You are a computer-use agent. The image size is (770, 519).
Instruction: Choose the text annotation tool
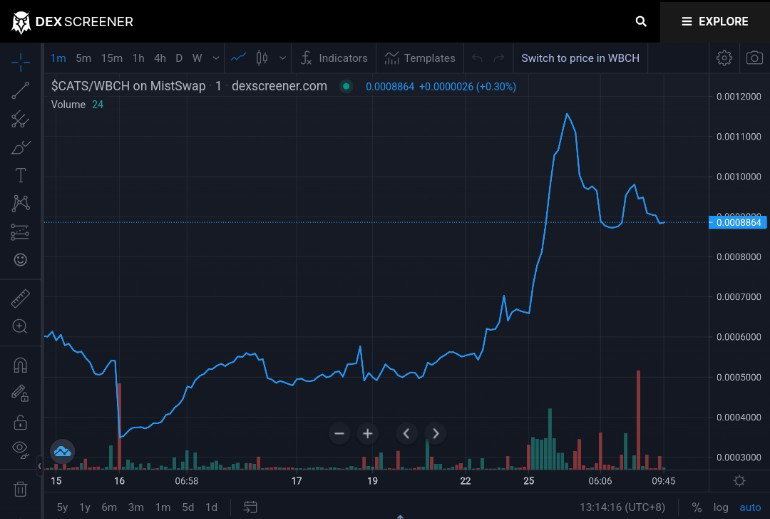tap(20, 175)
